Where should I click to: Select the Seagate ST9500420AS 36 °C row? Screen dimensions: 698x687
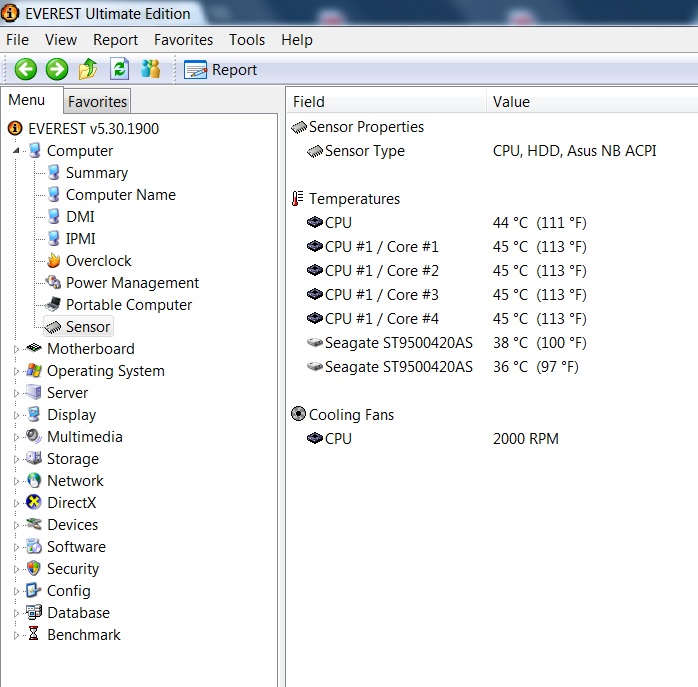coord(493,367)
